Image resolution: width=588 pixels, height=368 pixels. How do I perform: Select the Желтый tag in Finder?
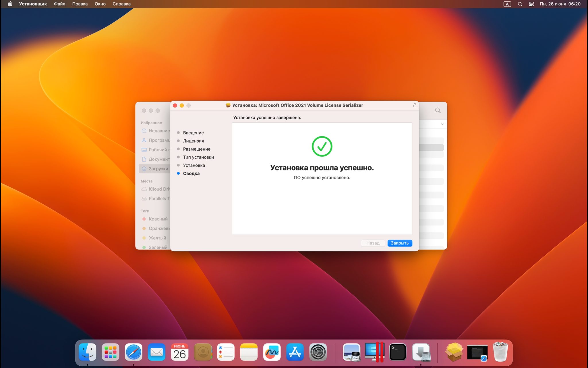pos(154,238)
